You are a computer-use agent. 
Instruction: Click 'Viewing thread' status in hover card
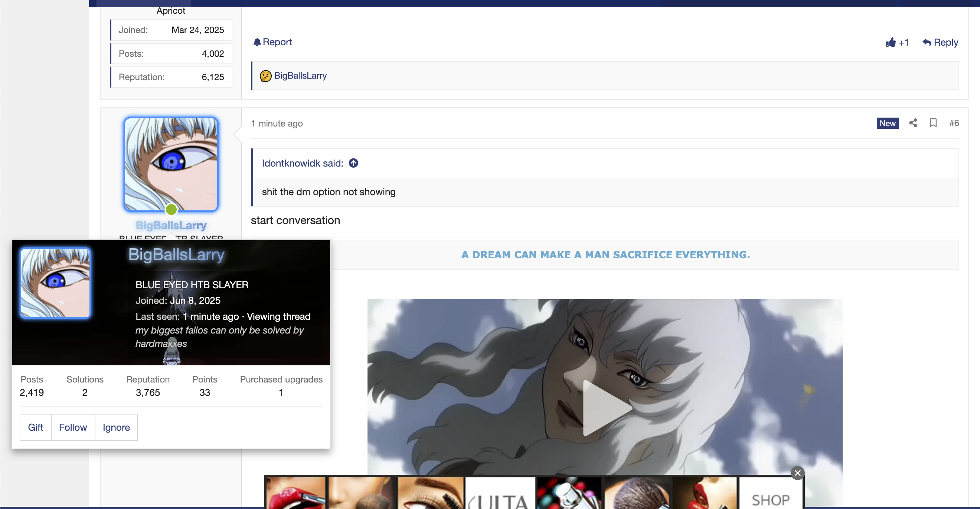[278, 316]
